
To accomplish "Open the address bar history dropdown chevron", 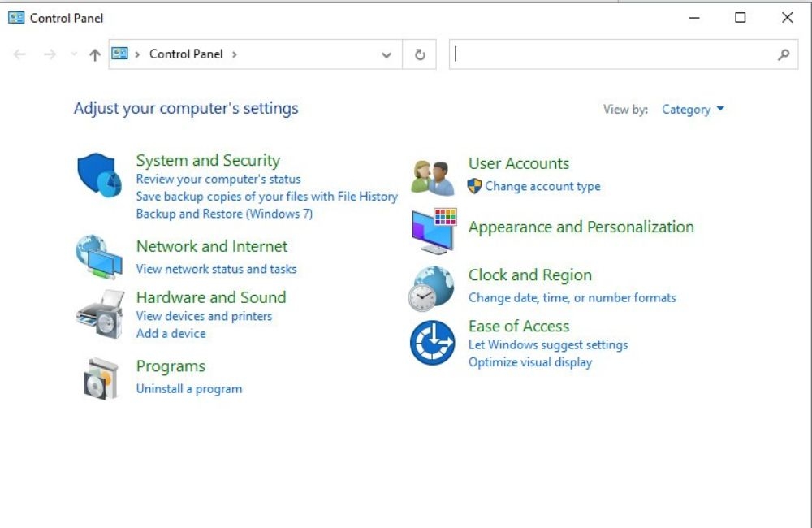I will coord(387,55).
